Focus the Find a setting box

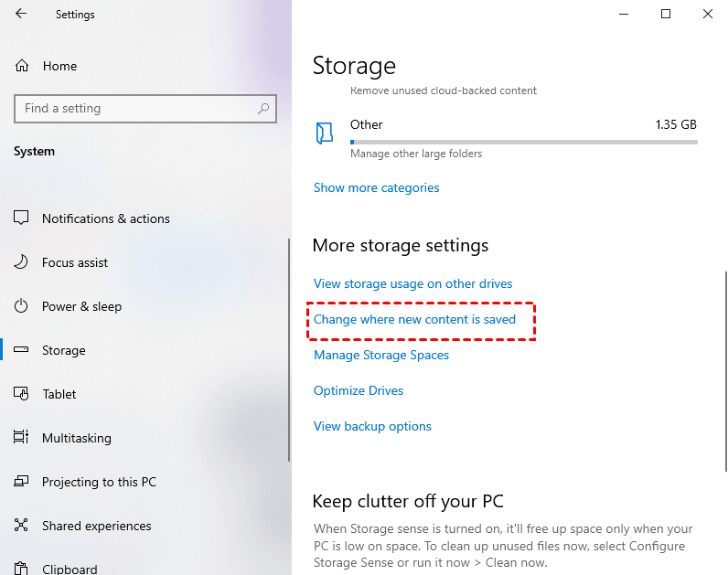[145, 109]
